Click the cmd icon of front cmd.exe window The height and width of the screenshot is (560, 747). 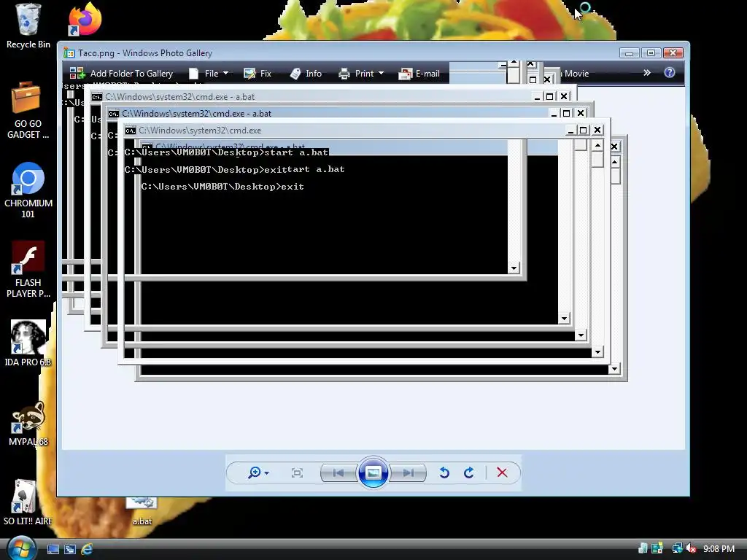(130, 131)
